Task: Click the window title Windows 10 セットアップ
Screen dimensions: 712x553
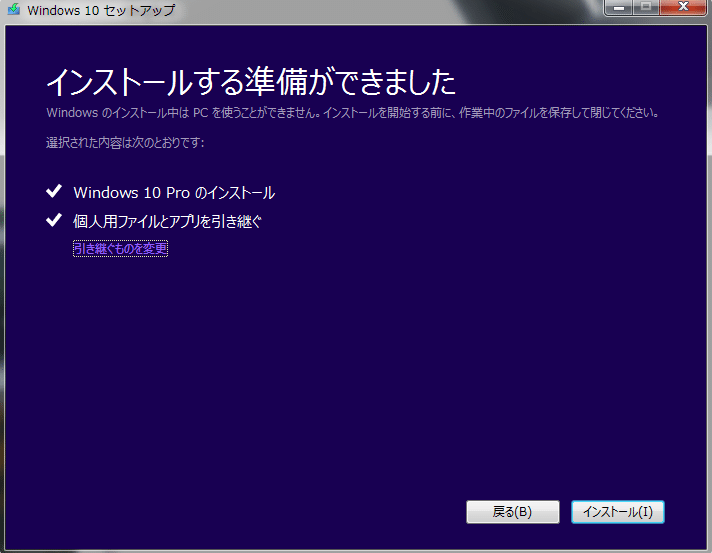Action: [101, 10]
